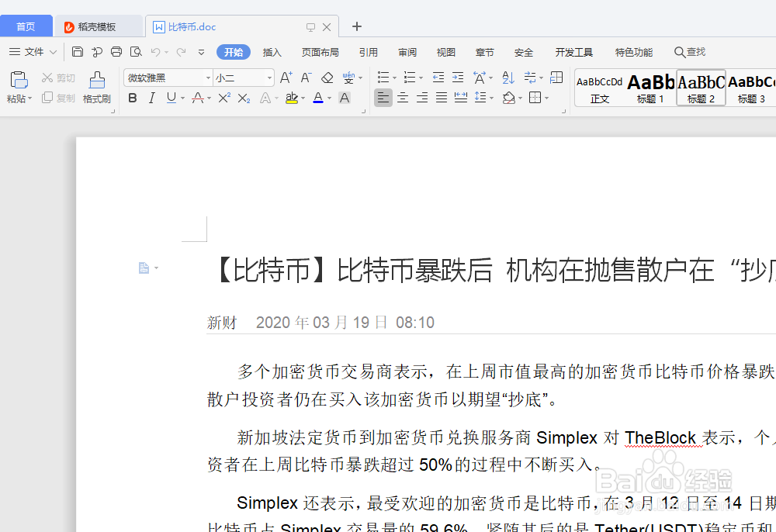
Task: Toggle Strikethrough red-line A button
Action: click(198, 98)
